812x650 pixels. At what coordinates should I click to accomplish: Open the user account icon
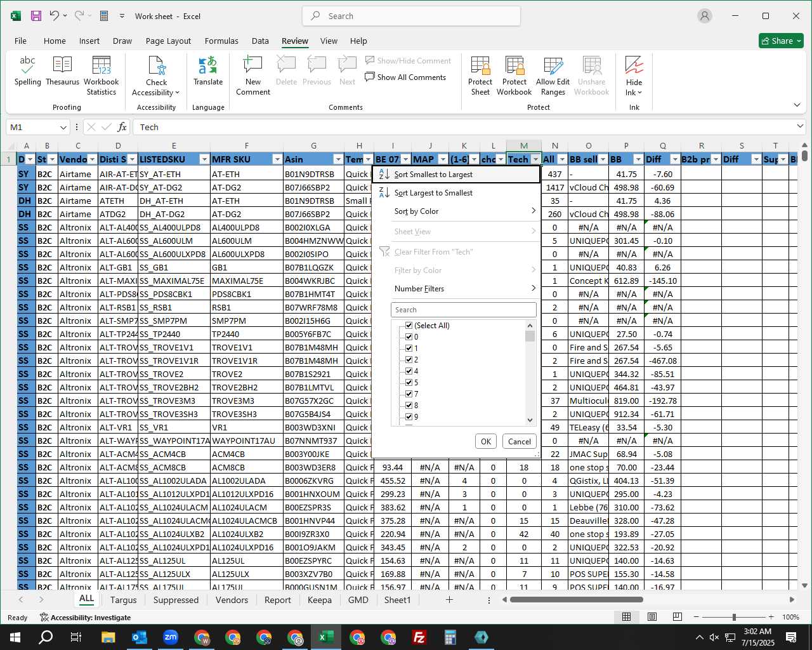[704, 16]
